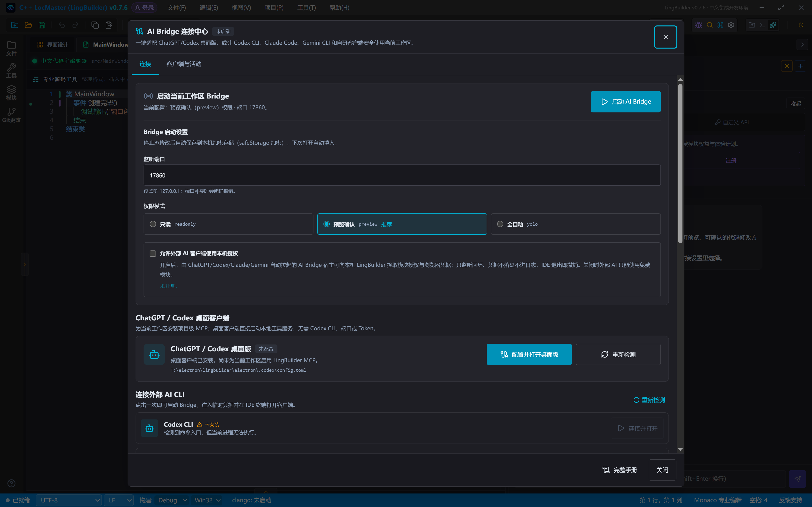Image resolution: width=812 pixels, height=507 pixels.
Task: Select the 全自动 yolo permission mode
Action: [575, 224]
